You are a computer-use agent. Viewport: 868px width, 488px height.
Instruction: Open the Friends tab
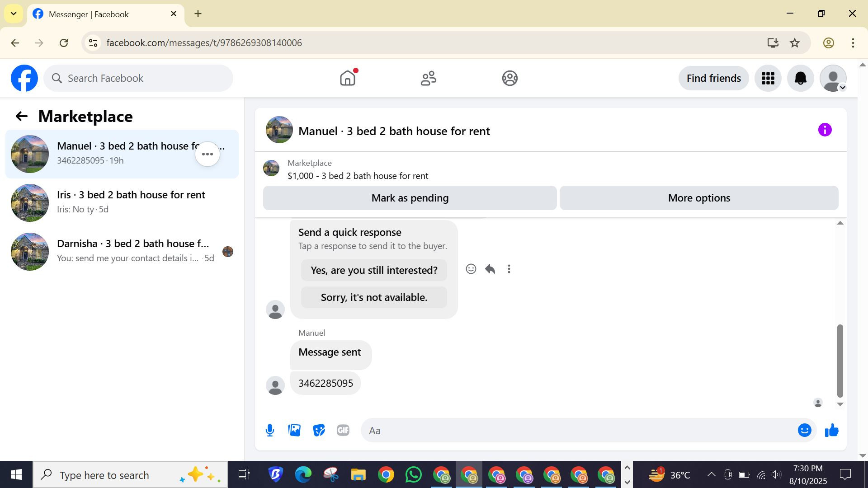coord(428,78)
